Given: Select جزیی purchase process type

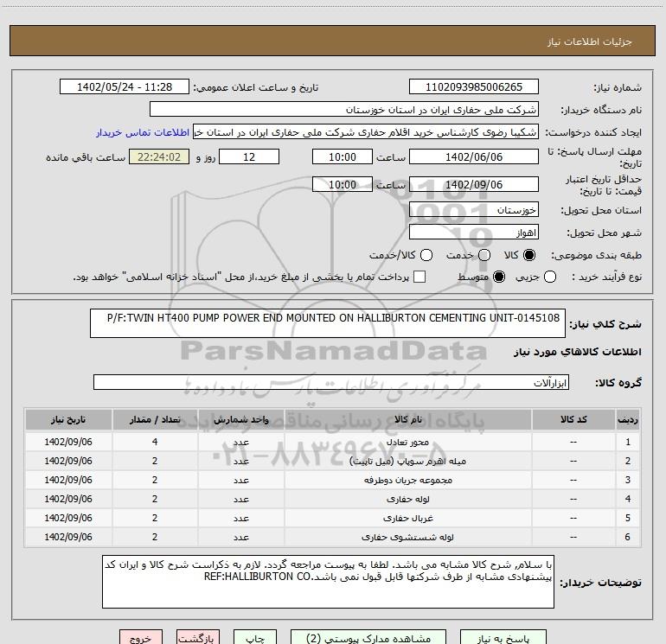Looking at the screenshot, I should (550, 277).
